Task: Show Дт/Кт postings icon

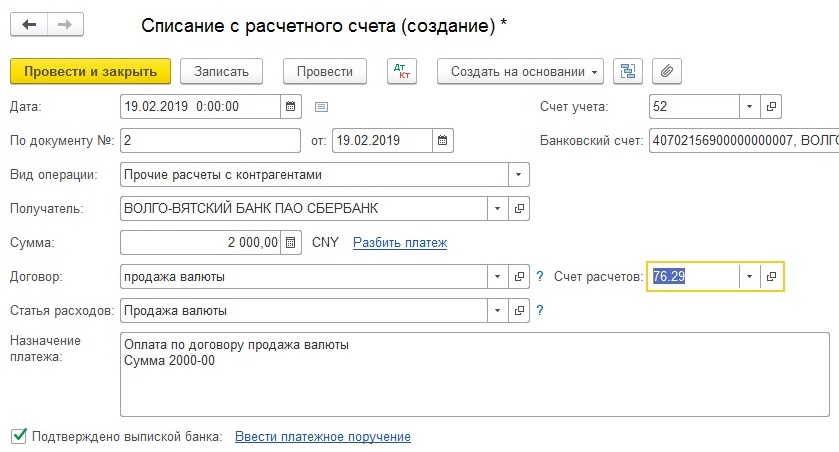Action: (x=404, y=72)
